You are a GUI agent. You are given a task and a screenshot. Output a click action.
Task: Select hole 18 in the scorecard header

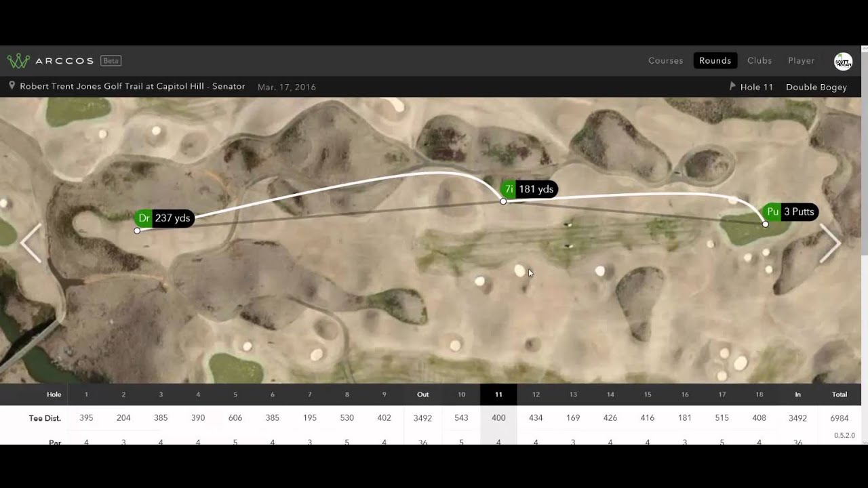pos(759,394)
